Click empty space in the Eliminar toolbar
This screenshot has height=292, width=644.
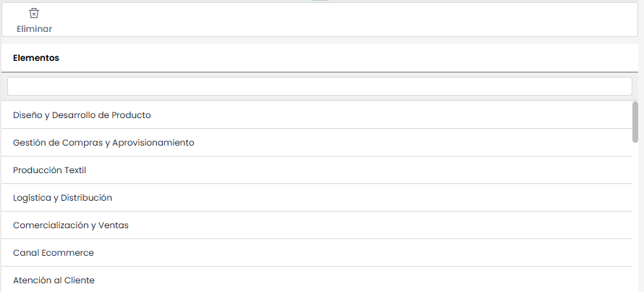pos(326,20)
